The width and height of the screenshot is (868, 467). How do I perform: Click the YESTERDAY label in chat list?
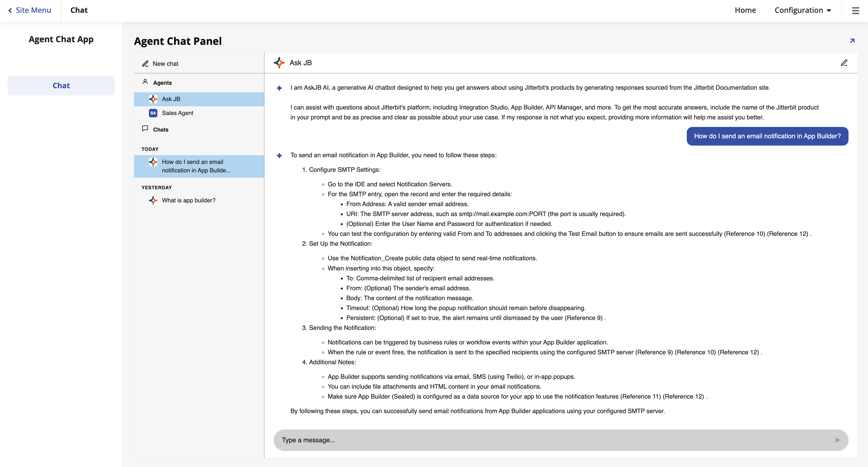point(157,188)
